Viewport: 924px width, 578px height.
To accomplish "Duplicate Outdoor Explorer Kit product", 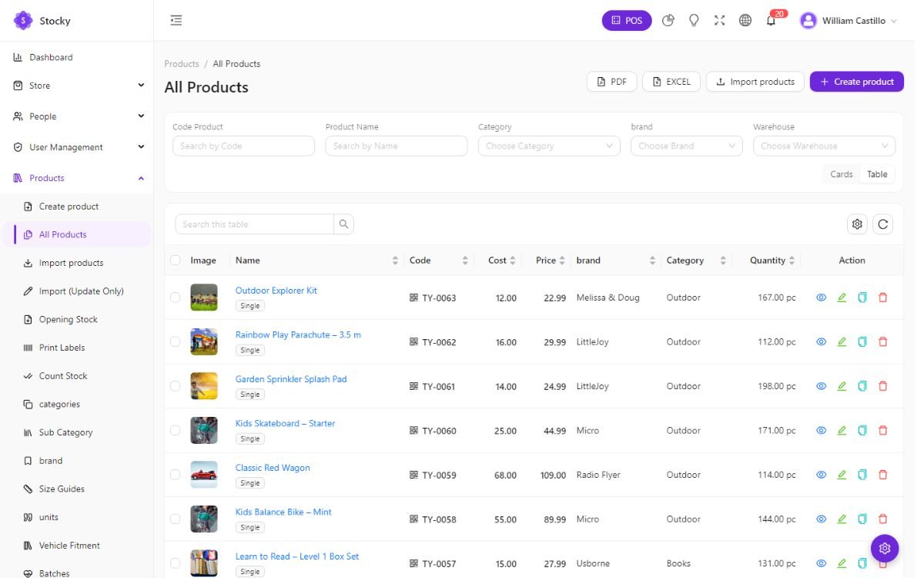I will [862, 297].
